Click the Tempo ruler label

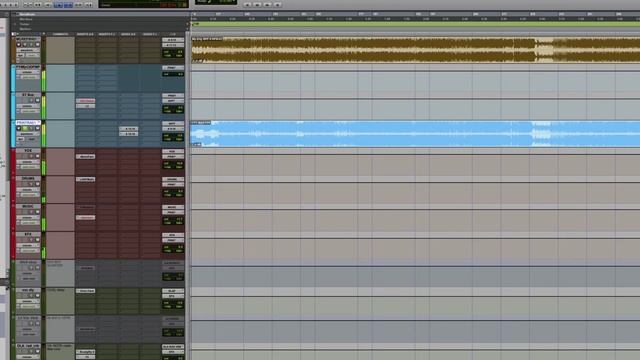click(x=25, y=24)
